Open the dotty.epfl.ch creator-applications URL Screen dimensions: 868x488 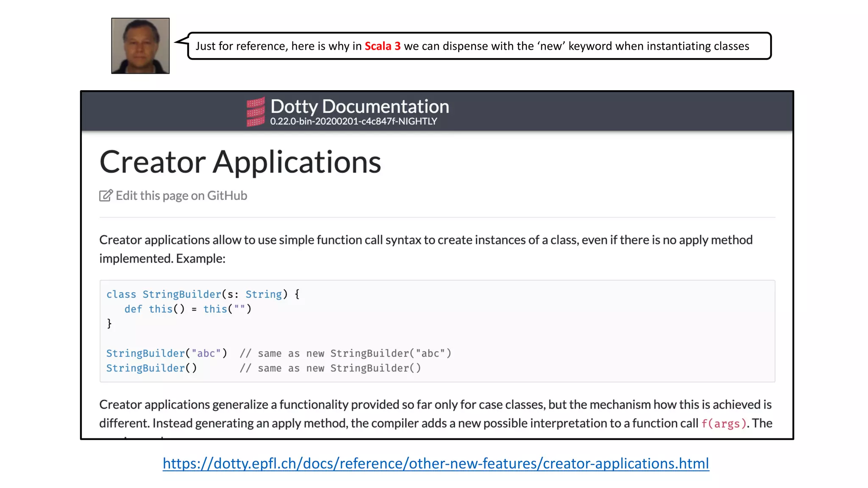[x=436, y=463]
